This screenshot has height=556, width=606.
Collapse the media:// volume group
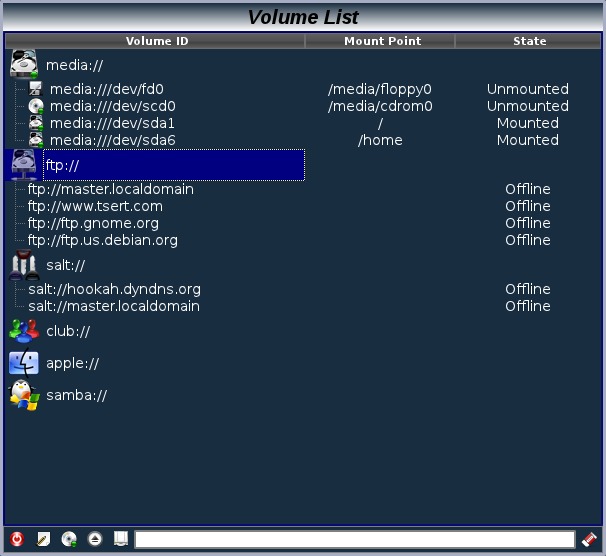click(x=23, y=65)
